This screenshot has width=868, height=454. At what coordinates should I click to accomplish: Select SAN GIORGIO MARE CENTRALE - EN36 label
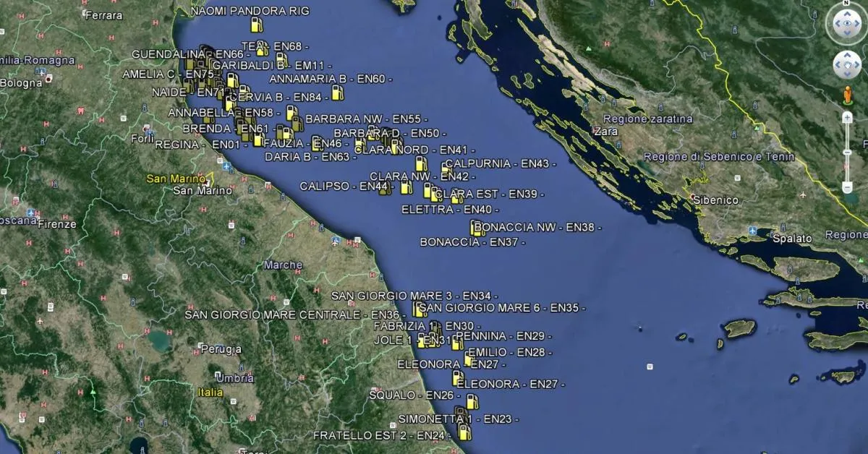[295, 314]
